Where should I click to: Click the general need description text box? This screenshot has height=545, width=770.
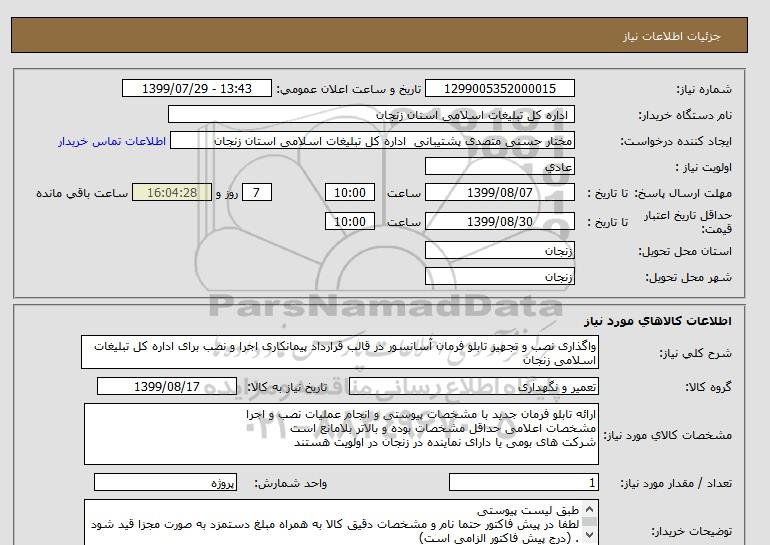click(340, 353)
